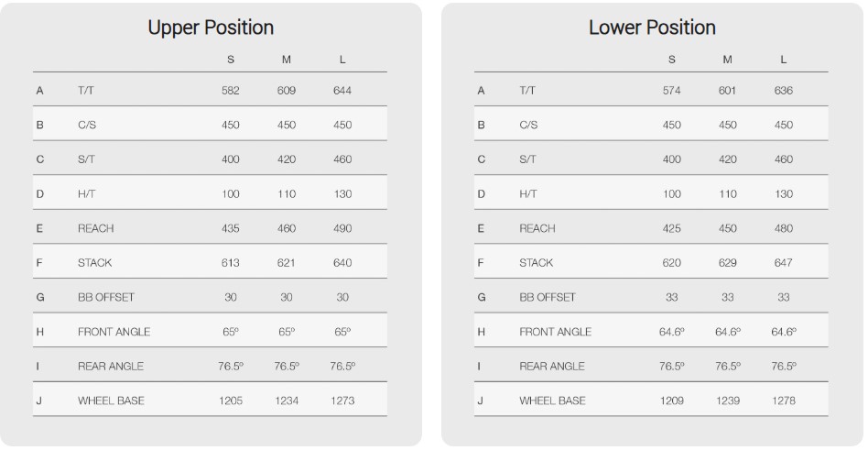The width and height of the screenshot is (868, 450).
Task: Select the REAR ANGLE label in Lower Position
Action: pos(551,366)
